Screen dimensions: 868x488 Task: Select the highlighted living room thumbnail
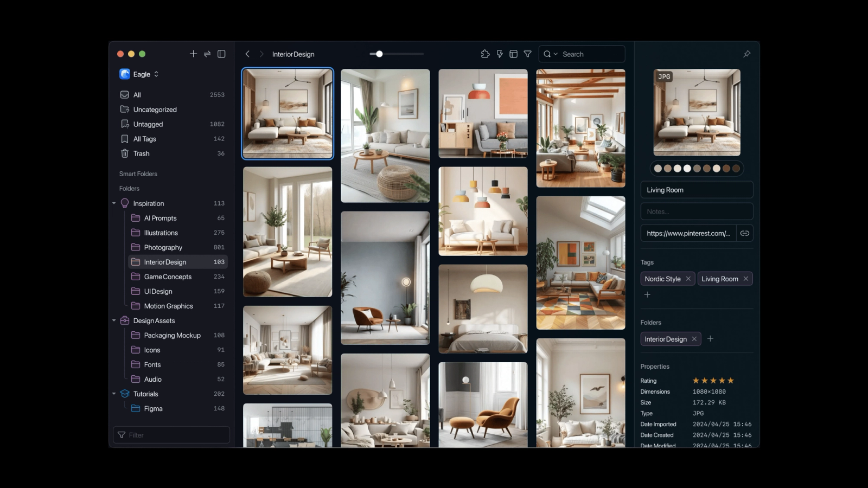pos(288,113)
